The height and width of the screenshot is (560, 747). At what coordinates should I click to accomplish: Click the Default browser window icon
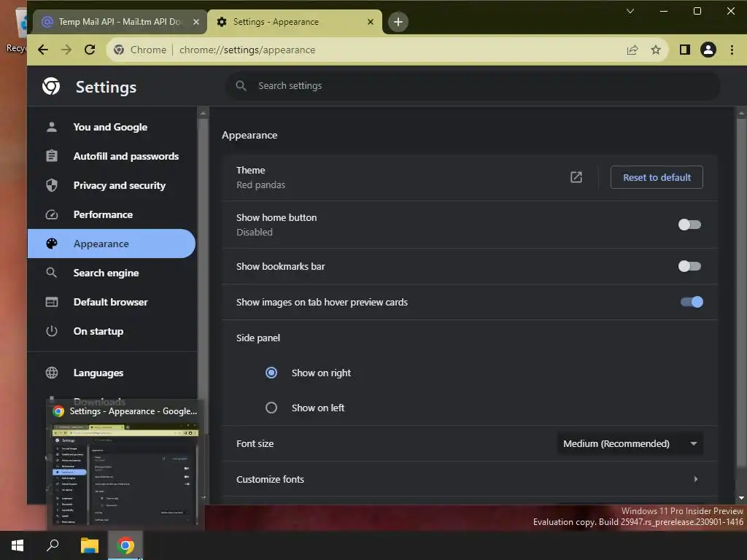[52, 302]
